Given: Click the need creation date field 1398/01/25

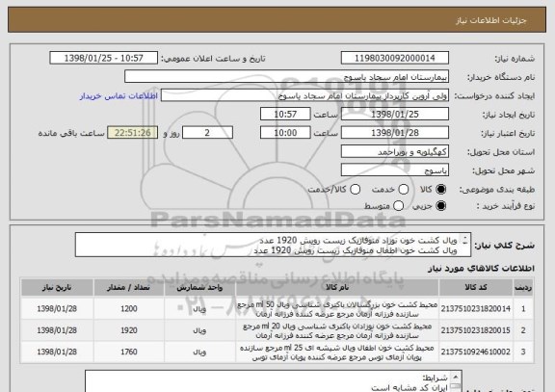Looking at the screenshot, I should pos(395,115).
